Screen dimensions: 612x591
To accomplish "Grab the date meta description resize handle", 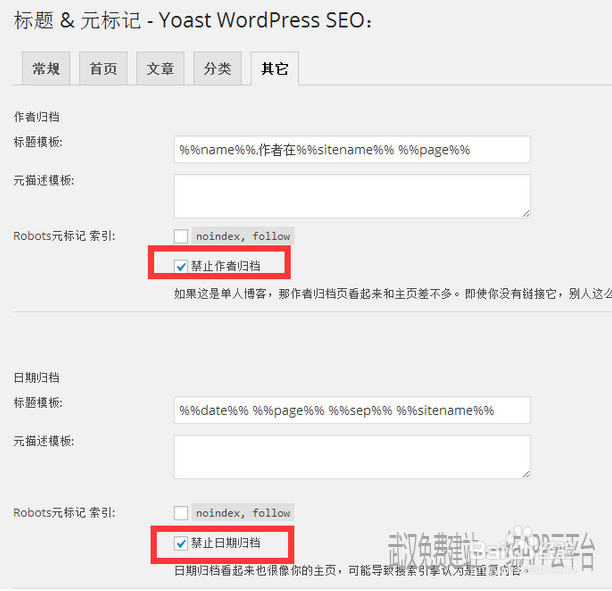I will pyautogui.click(x=526, y=474).
